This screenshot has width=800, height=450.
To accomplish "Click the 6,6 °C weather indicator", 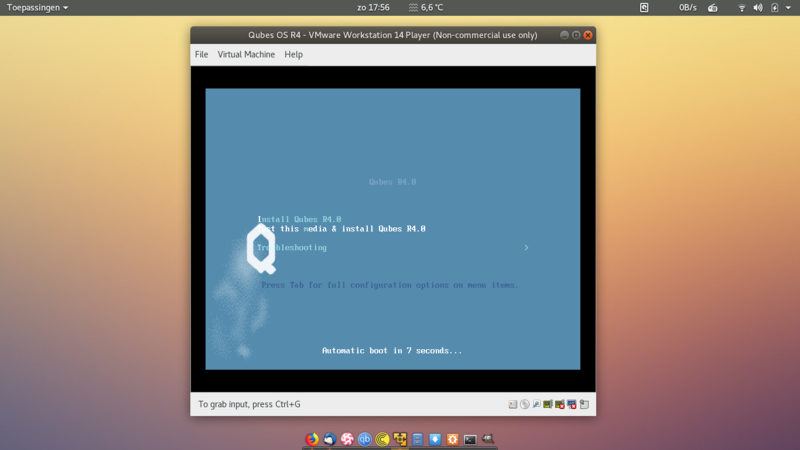I will [x=426, y=8].
